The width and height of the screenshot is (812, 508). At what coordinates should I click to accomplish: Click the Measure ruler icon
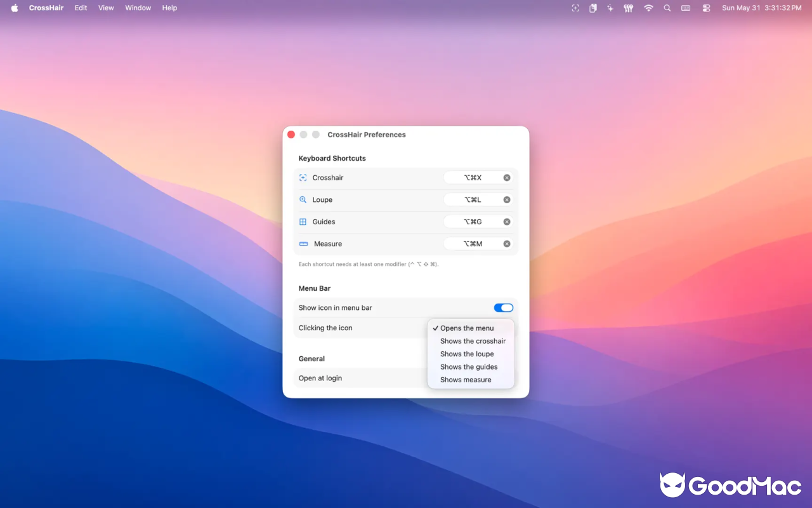tap(303, 244)
